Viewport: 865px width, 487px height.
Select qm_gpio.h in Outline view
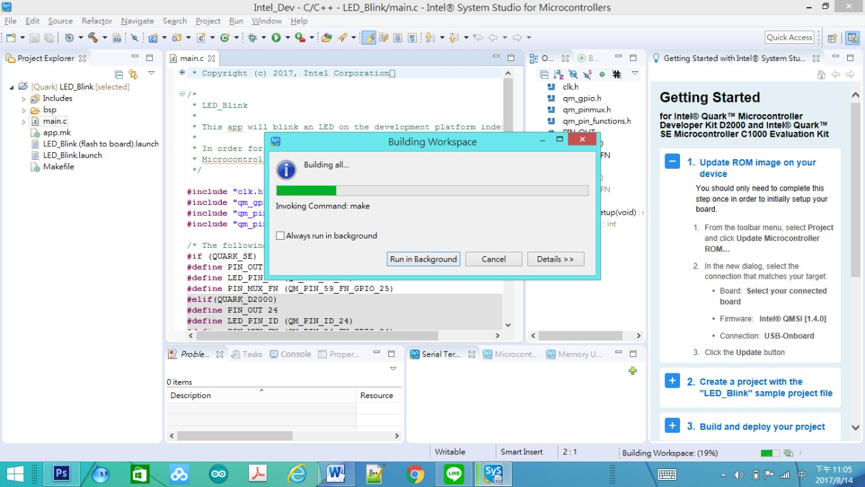pyautogui.click(x=581, y=98)
